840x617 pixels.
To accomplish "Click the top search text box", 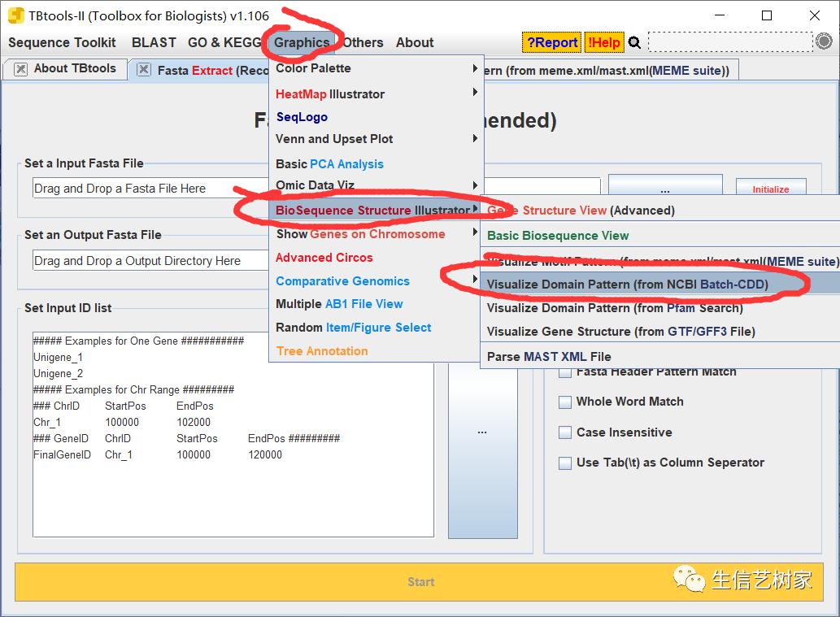I will (x=729, y=42).
